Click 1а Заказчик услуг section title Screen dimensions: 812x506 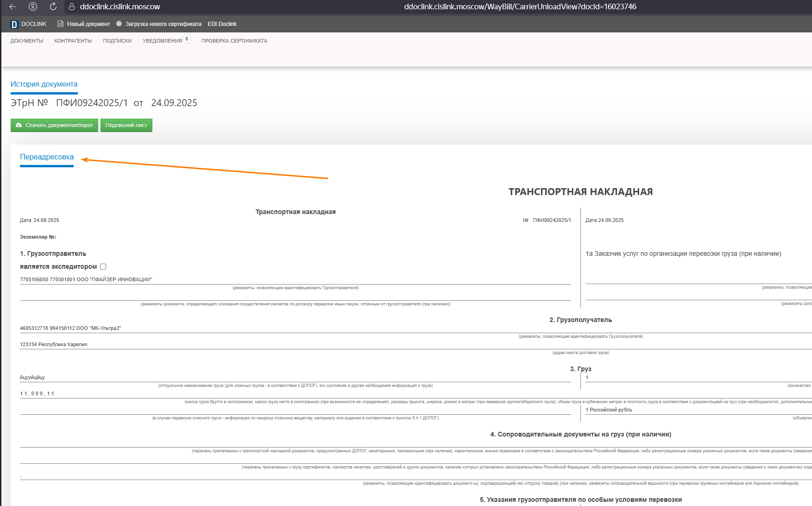[683, 253]
